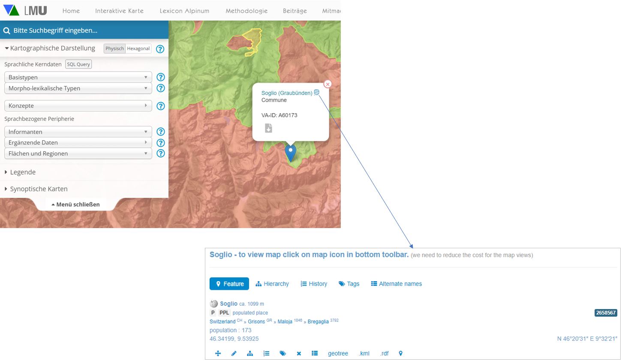The image size is (625, 364).
Task: Click the map pin icon after .rdf
Action: pos(401,353)
